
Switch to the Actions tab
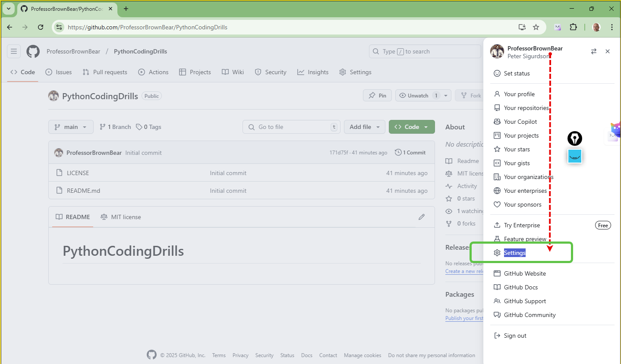pyautogui.click(x=153, y=72)
